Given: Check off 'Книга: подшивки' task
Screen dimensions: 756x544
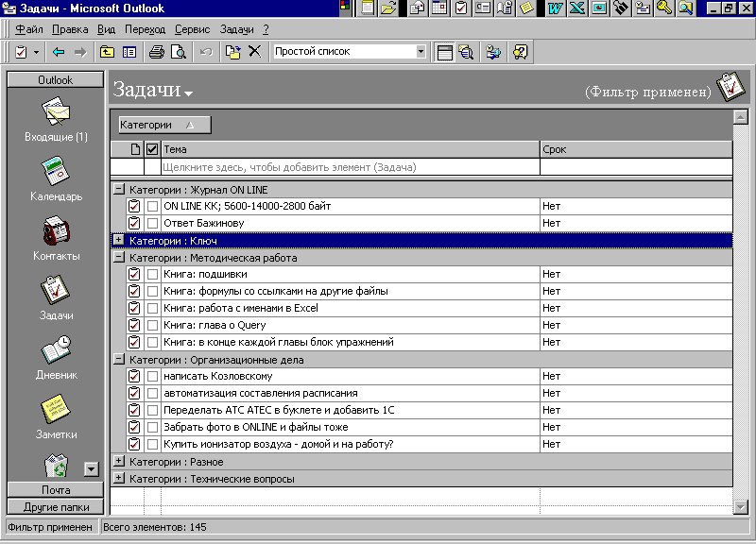Looking at the screenshot, I should 152,274.
